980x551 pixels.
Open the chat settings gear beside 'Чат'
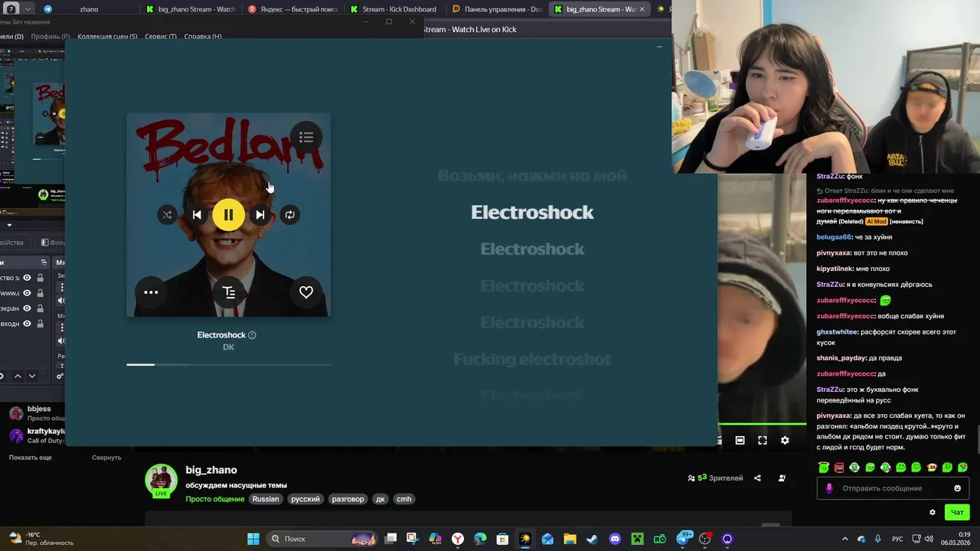tap(933, 513)
